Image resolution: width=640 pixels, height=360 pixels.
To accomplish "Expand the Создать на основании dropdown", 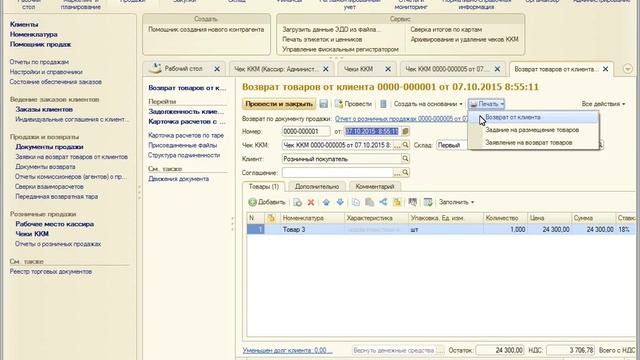I will 428,104.
